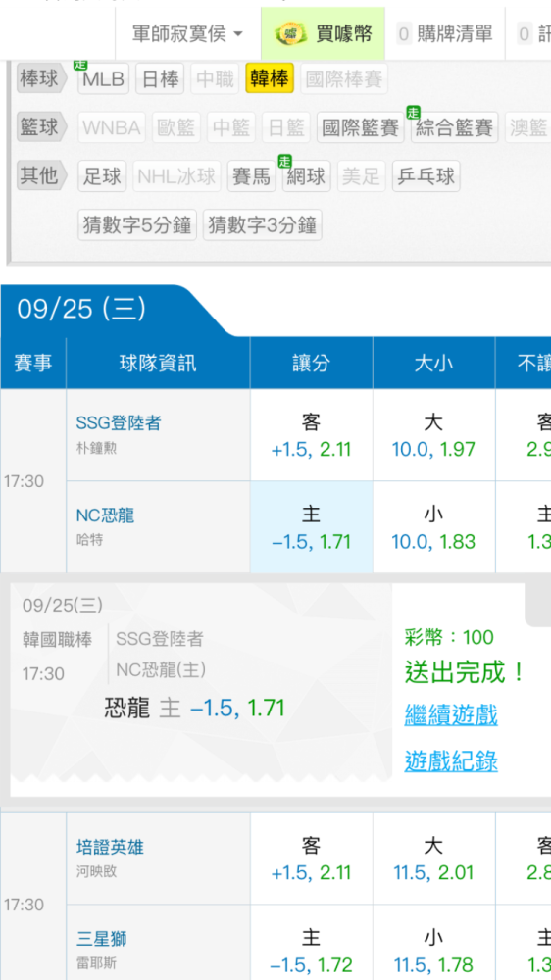551x980 pixels.
Task: Select the greyed-out 中職 league
Action: (215, 79)
